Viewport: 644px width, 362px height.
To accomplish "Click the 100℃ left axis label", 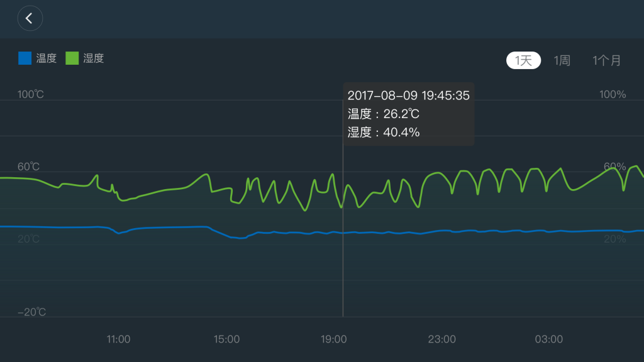I will [31, 95].
